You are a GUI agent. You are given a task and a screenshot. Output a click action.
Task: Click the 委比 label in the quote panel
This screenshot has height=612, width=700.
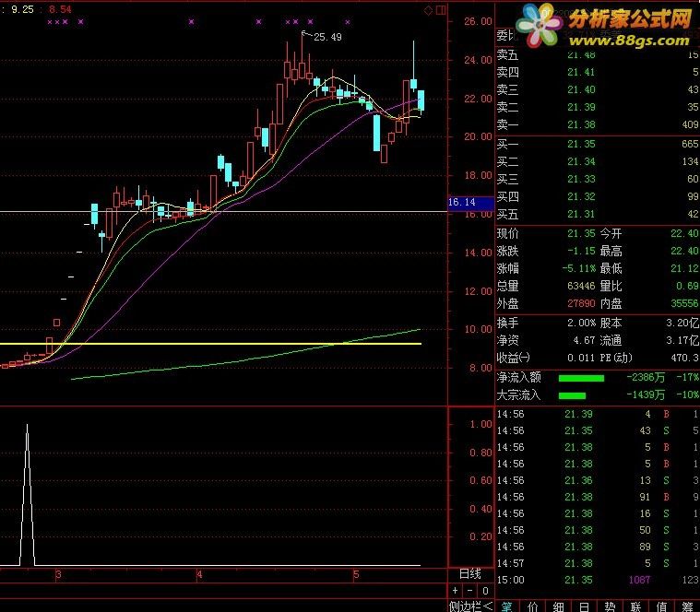(x=507, y=36)
